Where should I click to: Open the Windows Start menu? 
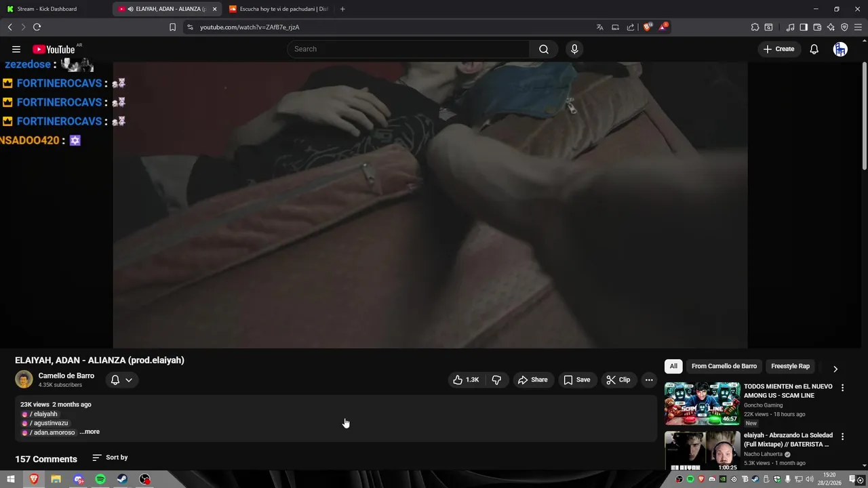(x=10, y=479)
